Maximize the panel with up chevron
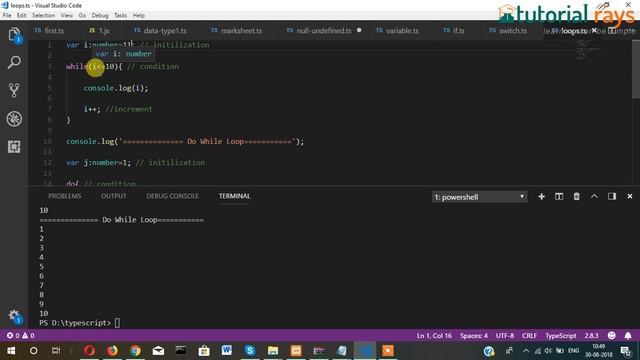 (x=594, y=197)
